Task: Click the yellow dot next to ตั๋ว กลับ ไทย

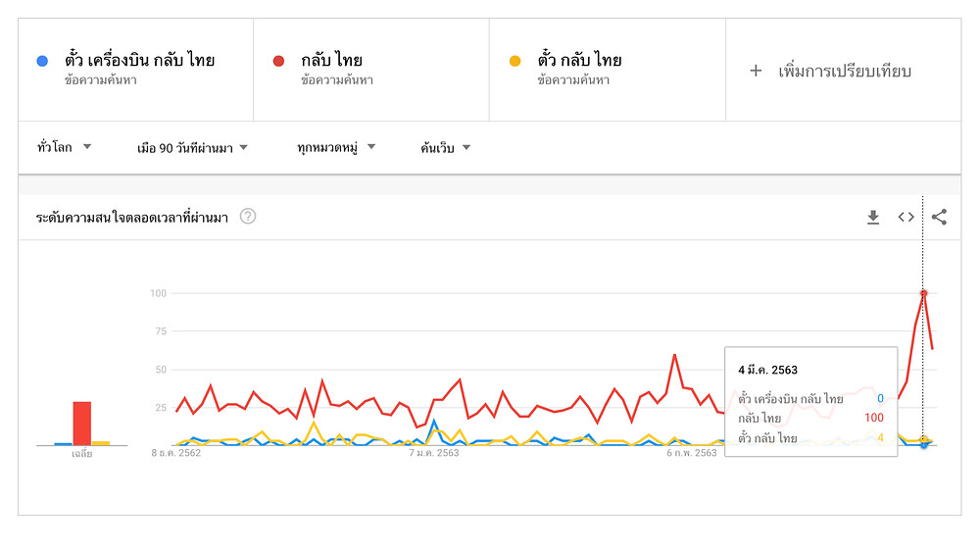Action: pyautogui.click(x=514, y=61)
